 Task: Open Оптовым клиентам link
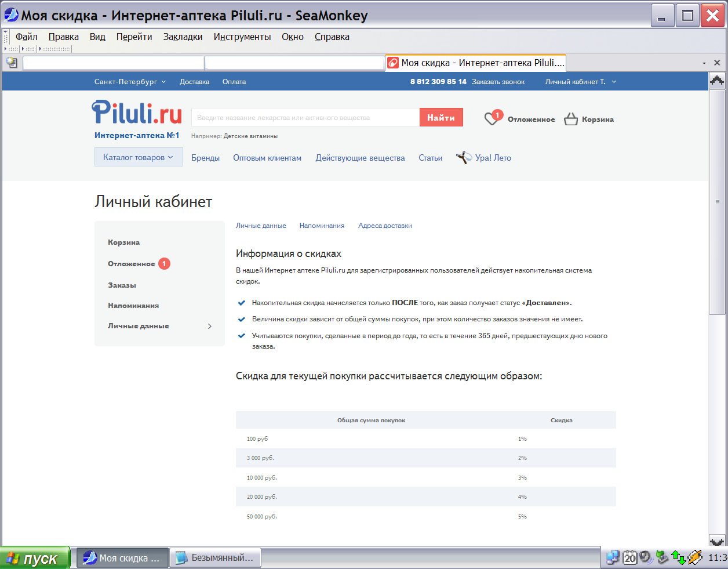coord(267,158)
